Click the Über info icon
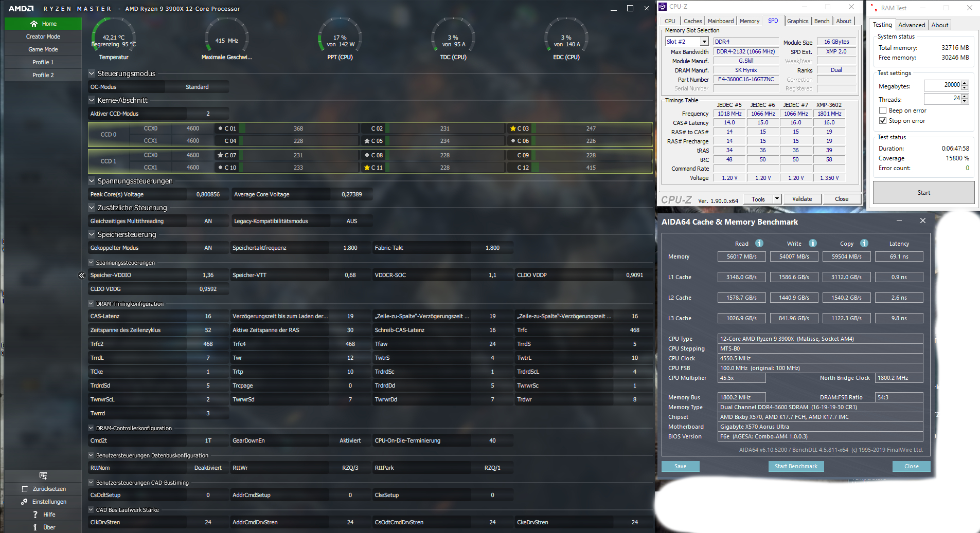 [x=35, y=527]
